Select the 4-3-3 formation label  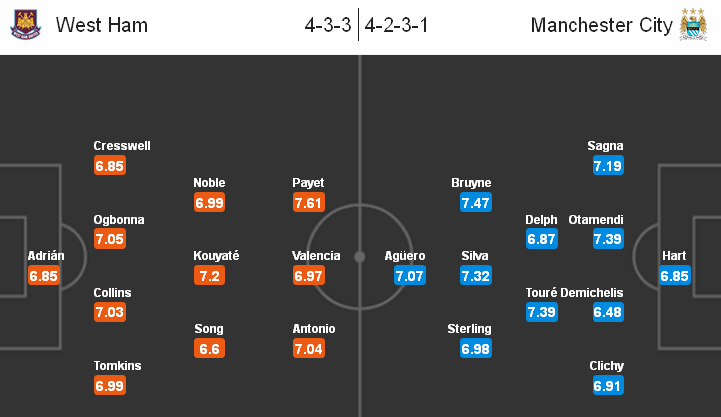pyautogui.click(x=328, y=25)
